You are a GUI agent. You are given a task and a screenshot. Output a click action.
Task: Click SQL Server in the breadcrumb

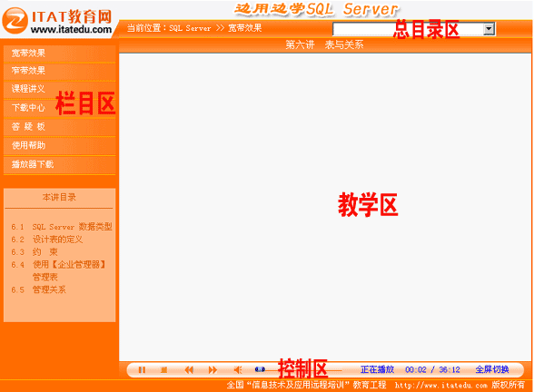[x=190, y=28]
